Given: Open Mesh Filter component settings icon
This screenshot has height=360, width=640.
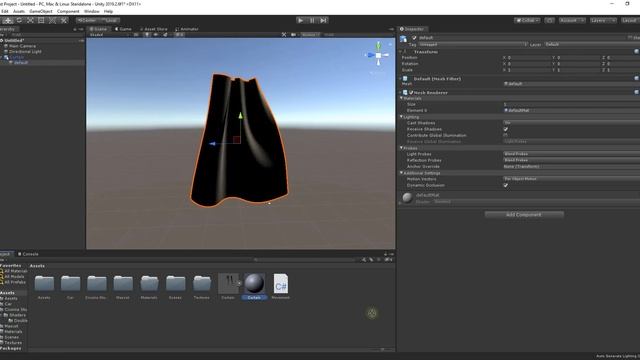Looking at the screenshot, I should [636, 78].
